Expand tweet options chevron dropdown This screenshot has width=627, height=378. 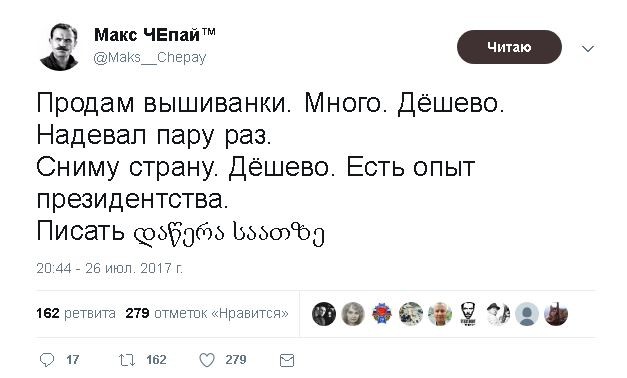(x=588, y=49)
